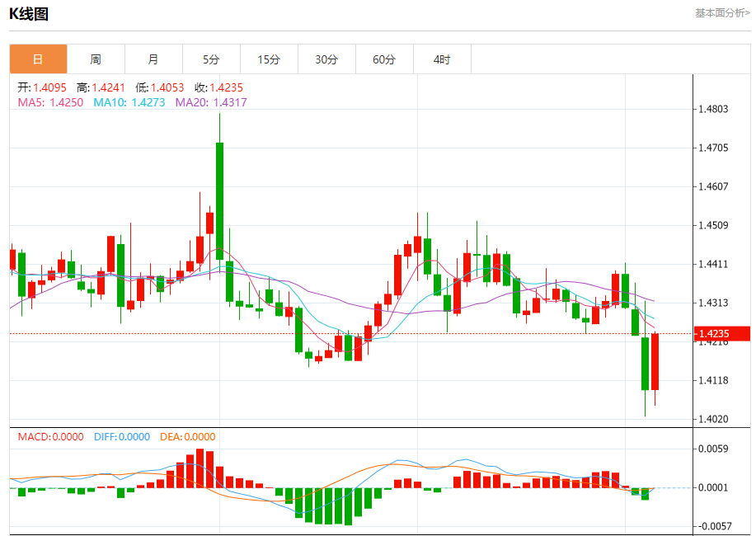
Task: Click the 1.4509 price axis label
Action: [x=714, y=225]
